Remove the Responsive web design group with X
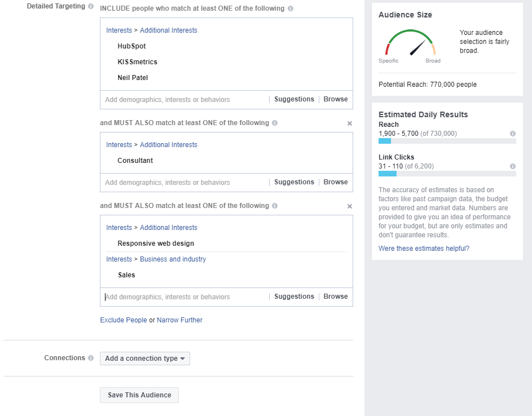Screen dimensions: 532x416 350,206
